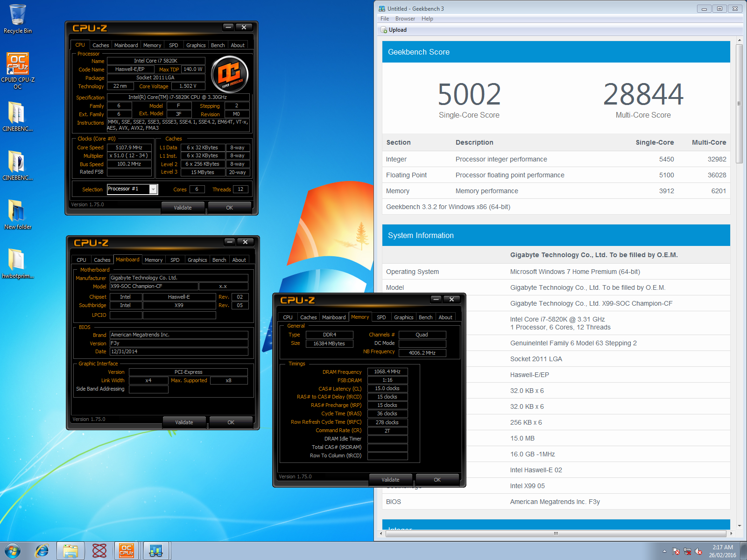747x560 pixels.
Task: Click OK in the CPU-Z Memory window
Action: tap(437, 480)
